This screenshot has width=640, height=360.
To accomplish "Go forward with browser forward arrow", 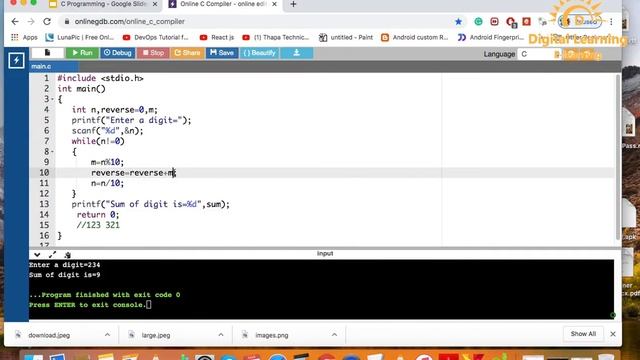I will point(31,22).
